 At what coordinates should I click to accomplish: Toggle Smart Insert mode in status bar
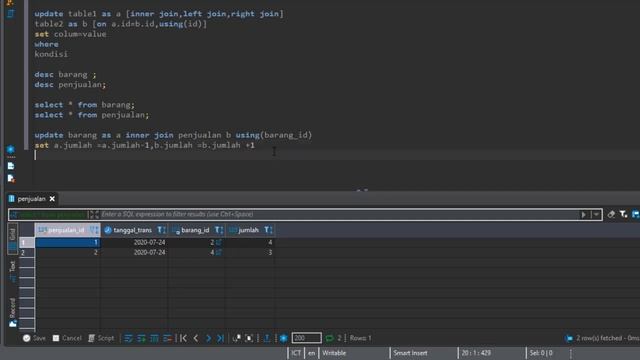click(410, 353)
